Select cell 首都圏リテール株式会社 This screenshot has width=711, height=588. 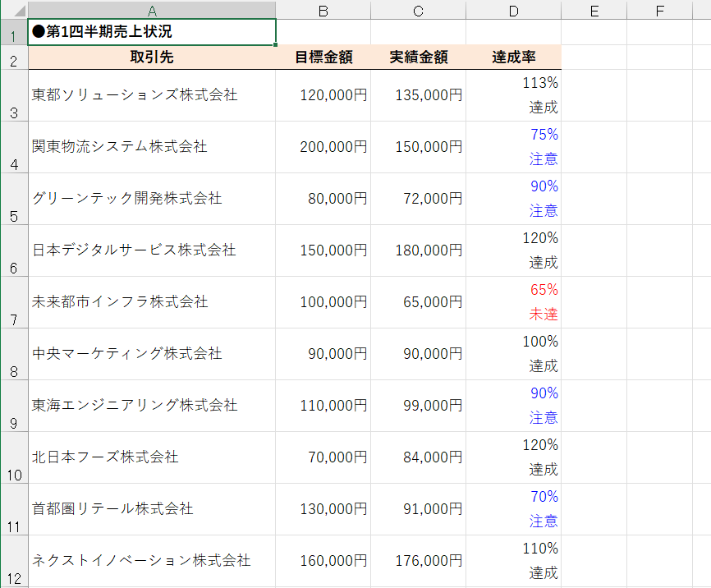pyautogui.click(x=152, y=509)
